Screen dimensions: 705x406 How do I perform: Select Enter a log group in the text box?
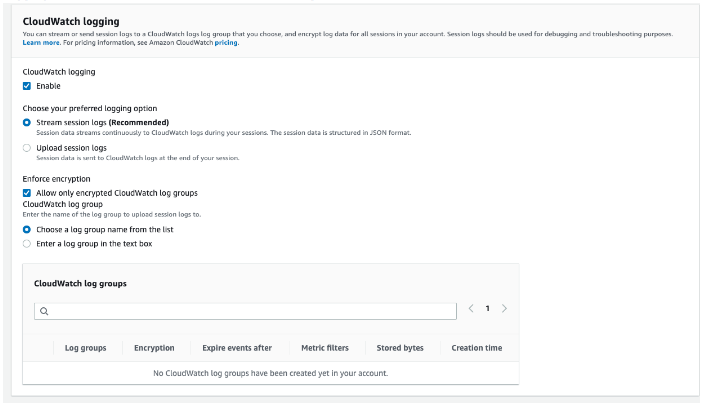pyautogui.click(x=27, y=243)
